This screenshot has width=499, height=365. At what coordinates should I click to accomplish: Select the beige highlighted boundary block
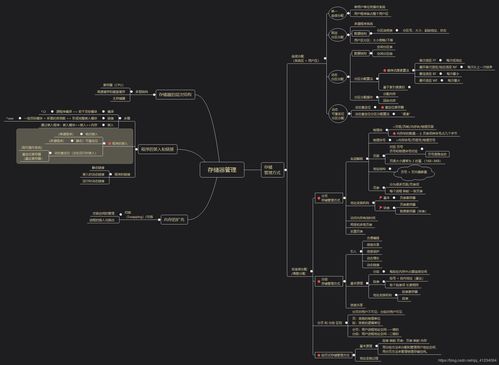pyautogui.click(x=75, y=146)
